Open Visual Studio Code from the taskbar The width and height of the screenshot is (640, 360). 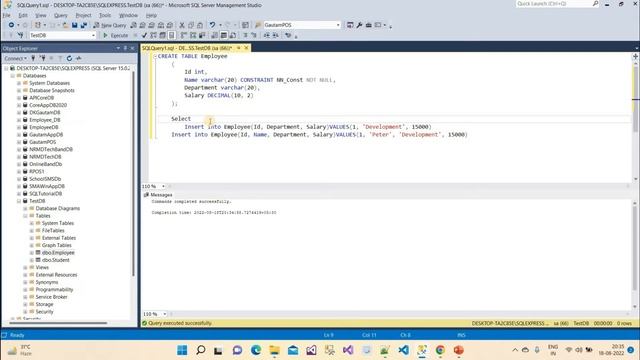(x=403, y=350)
